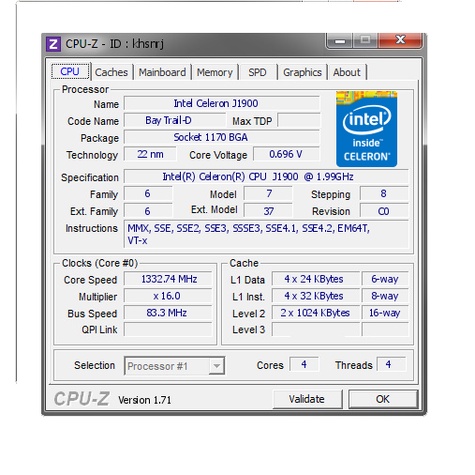
Task: Open the Processor #1 selection dropdown arrow
Action: [217, 366]
